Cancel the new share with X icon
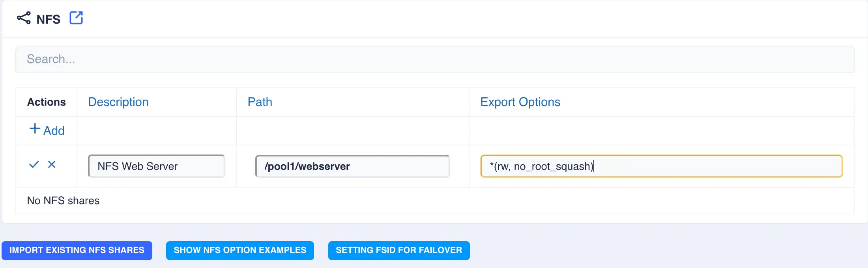 point(52,164)
